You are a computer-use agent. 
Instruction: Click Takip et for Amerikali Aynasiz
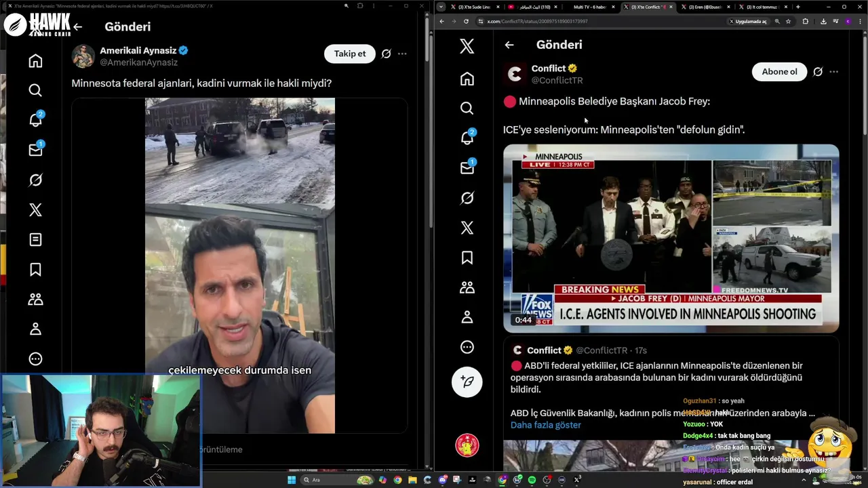349,54
